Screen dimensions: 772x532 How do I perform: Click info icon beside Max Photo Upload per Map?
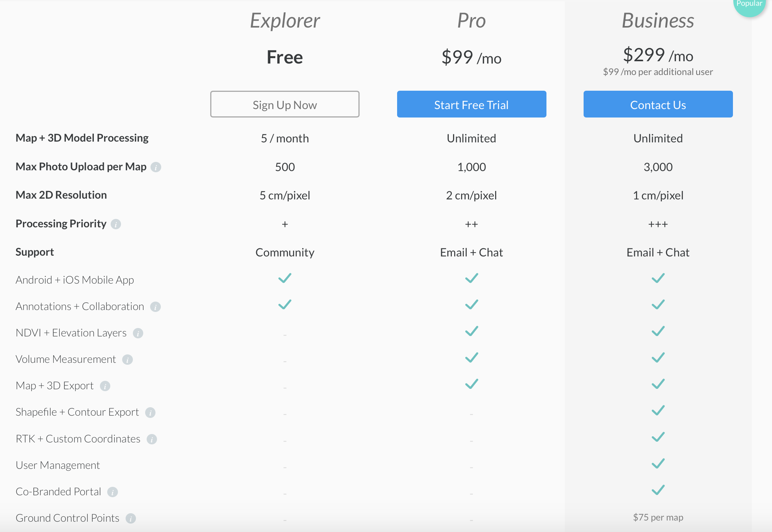click(x=156, y=167)
